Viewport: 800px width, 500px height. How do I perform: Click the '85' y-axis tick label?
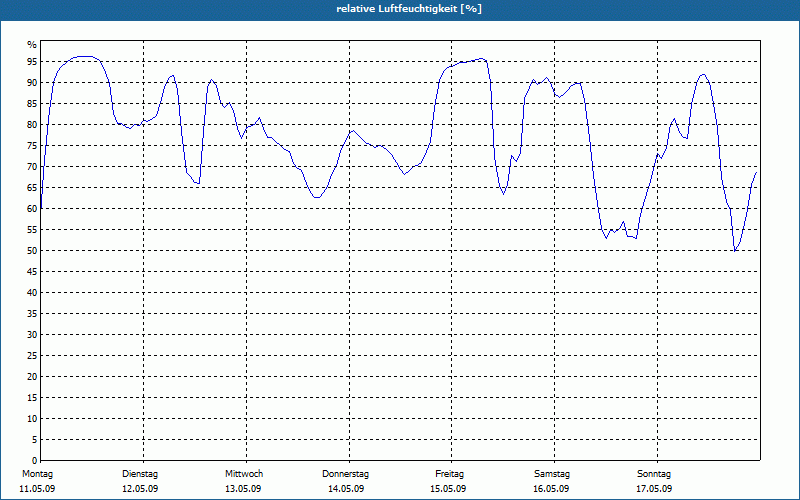click(32, 104)
